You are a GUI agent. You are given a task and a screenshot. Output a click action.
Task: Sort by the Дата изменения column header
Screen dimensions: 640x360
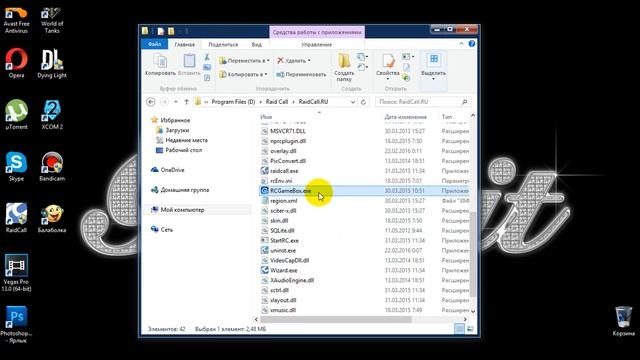405,117
